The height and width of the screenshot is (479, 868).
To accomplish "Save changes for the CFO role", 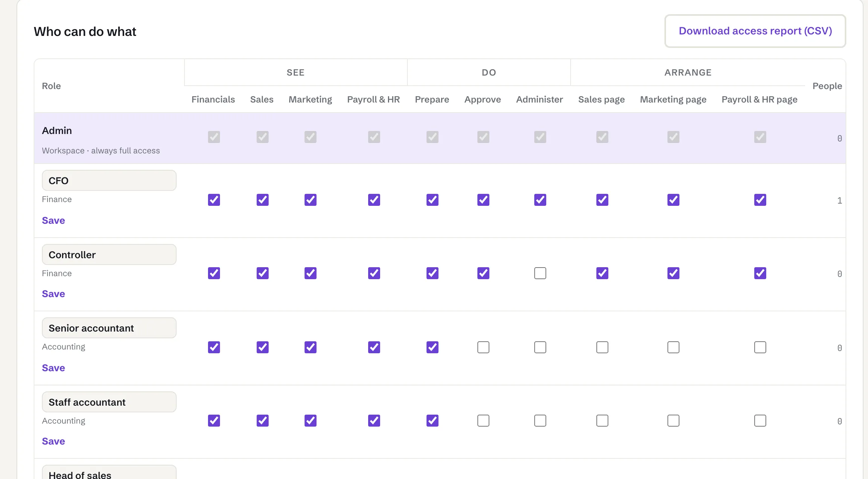I will click(x=54, y=220).
